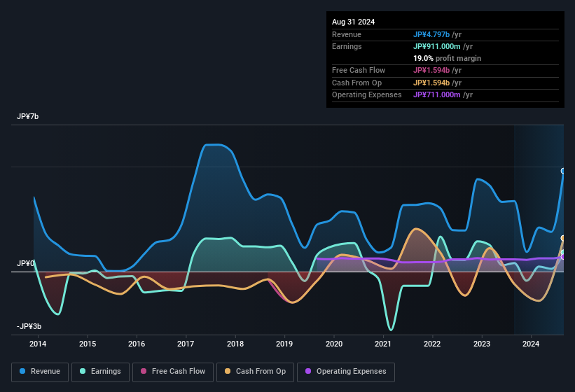Screen dimensions: 575x392
Task: Click the 2019 x-axis label
Action: pos(284,344)
